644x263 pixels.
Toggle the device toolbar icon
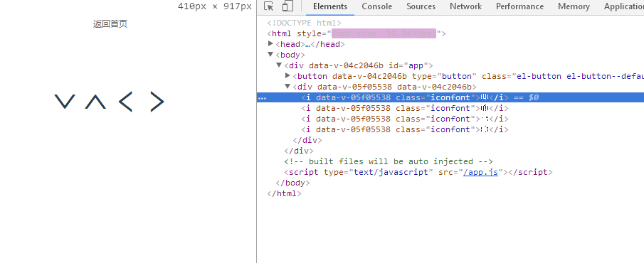coord(287,6)
